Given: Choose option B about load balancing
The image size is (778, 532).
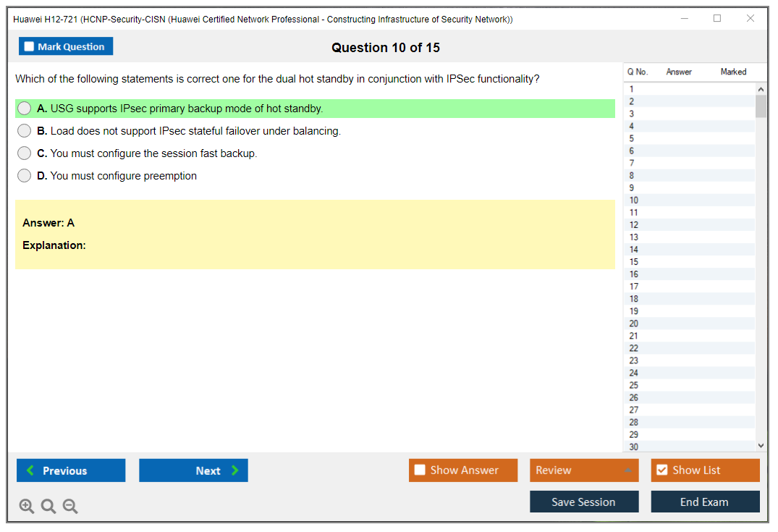Looking at the screenshot, I should [25, 131].
